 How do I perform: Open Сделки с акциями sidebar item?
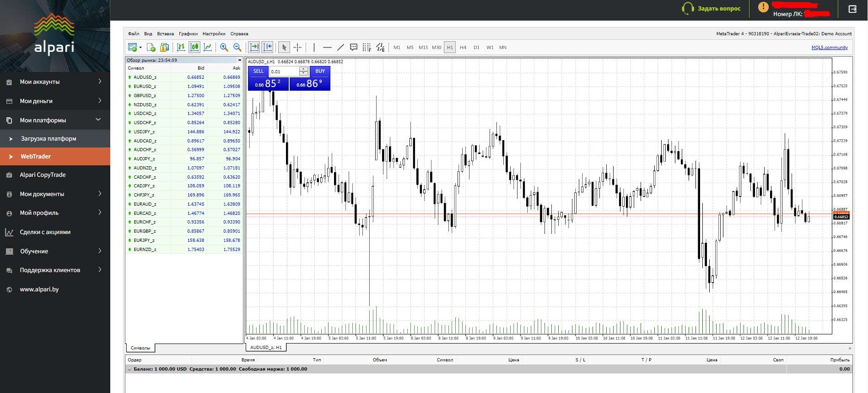(55, 232)
